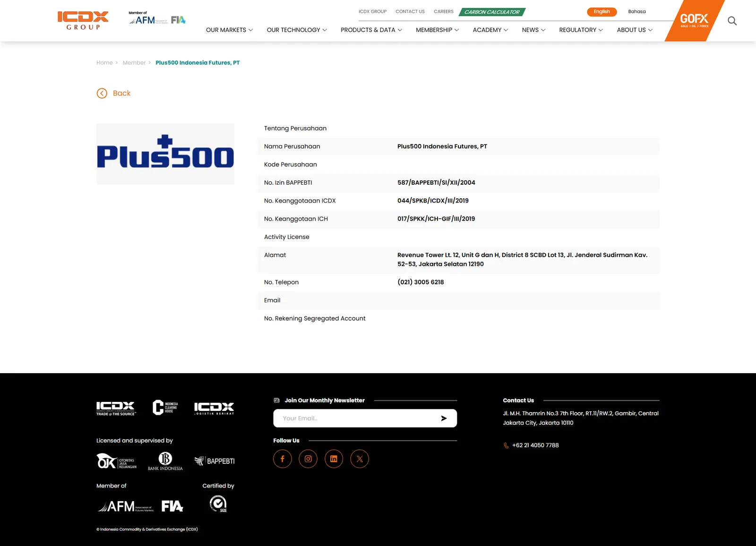Open the Instagram follow icon
This screenshot has width=756, height=546.
308,459
